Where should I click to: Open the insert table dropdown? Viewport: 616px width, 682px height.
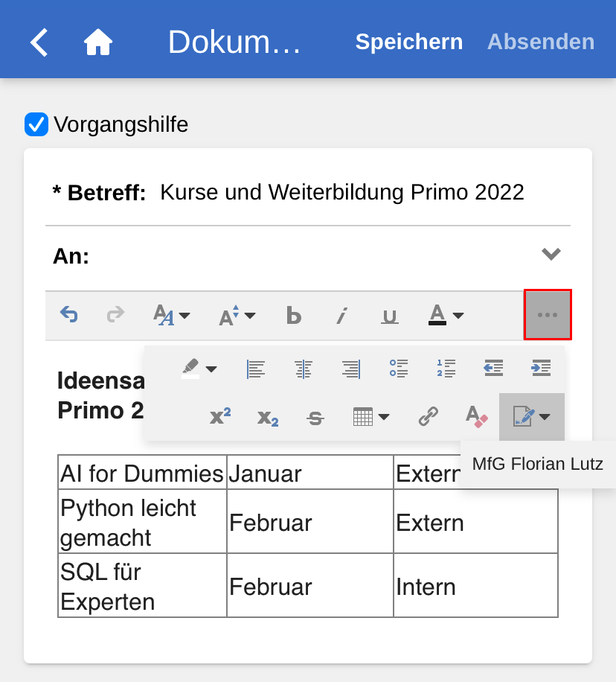click(370, 417)
